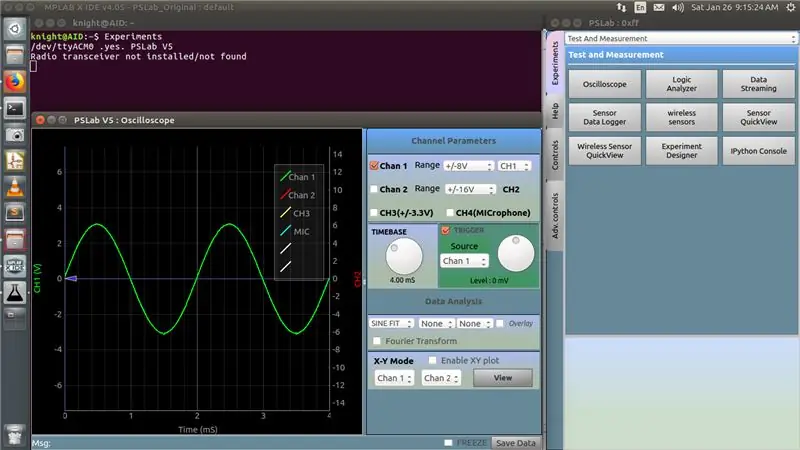Click the Save Data button
This screenshot has height=450, width=800.
pyautogui.click(x=516, y=443)
